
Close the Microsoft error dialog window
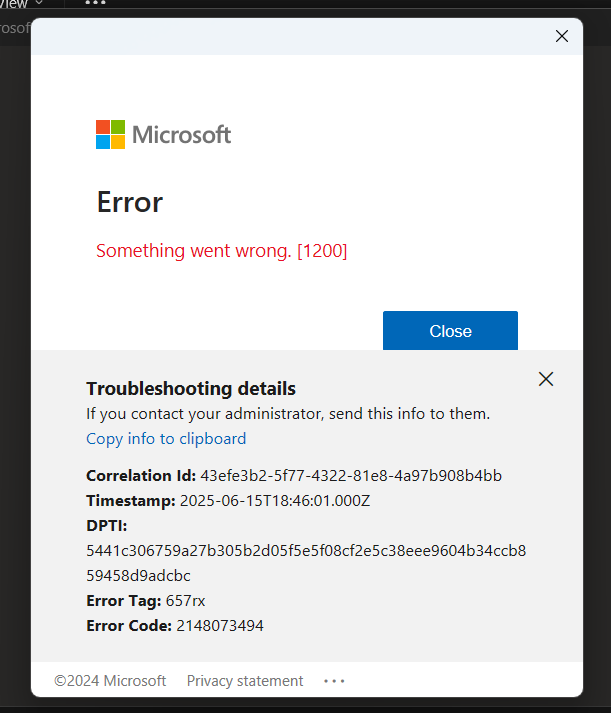561,36
